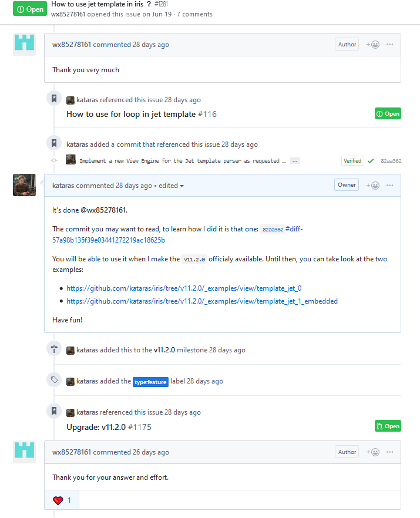Open kataras's profile avatar beside owner comment
The width and height of the screenshot is (420, 518).
(24, 185)
